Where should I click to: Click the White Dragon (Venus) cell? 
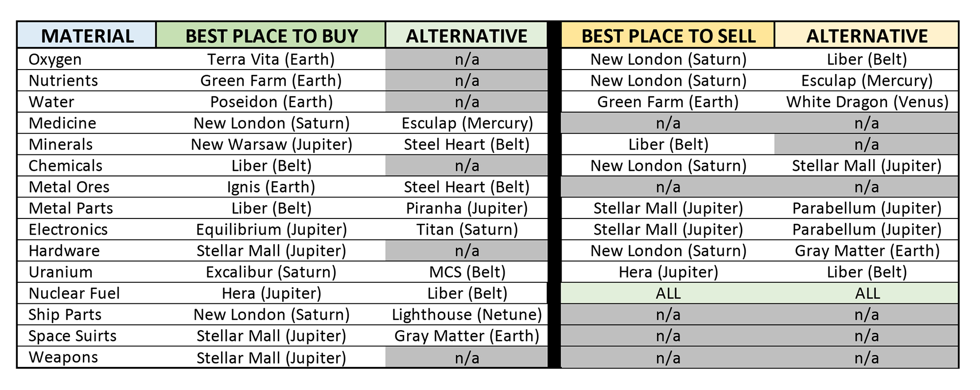point(867,102)
